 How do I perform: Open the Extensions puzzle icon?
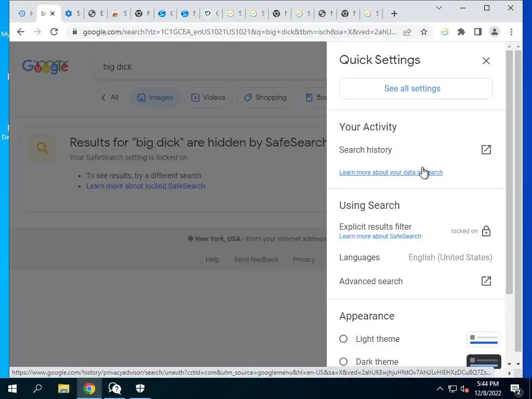(x=461, y=32)
